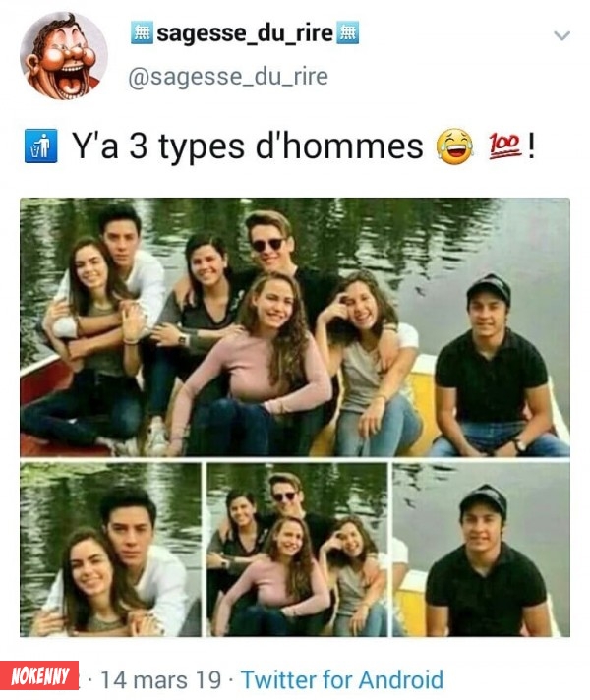Click the keyboard emoji before the username
Screen dimensions: 590x700
point(142,32)
